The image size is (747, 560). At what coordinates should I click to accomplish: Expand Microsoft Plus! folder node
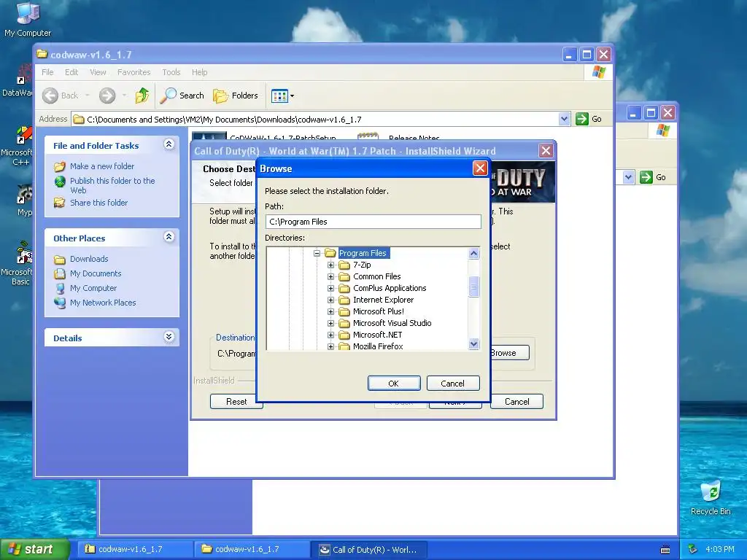click(x=330, y=311)
